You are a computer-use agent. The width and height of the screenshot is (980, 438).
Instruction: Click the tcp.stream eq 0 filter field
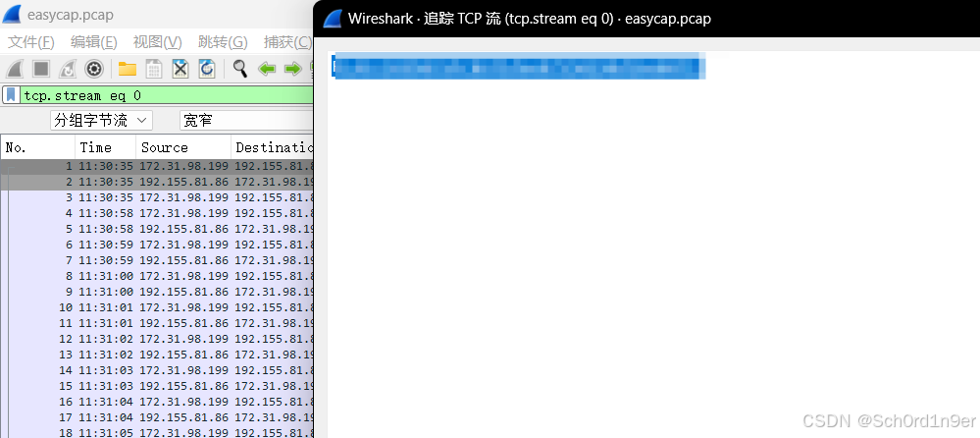point(167,95)
